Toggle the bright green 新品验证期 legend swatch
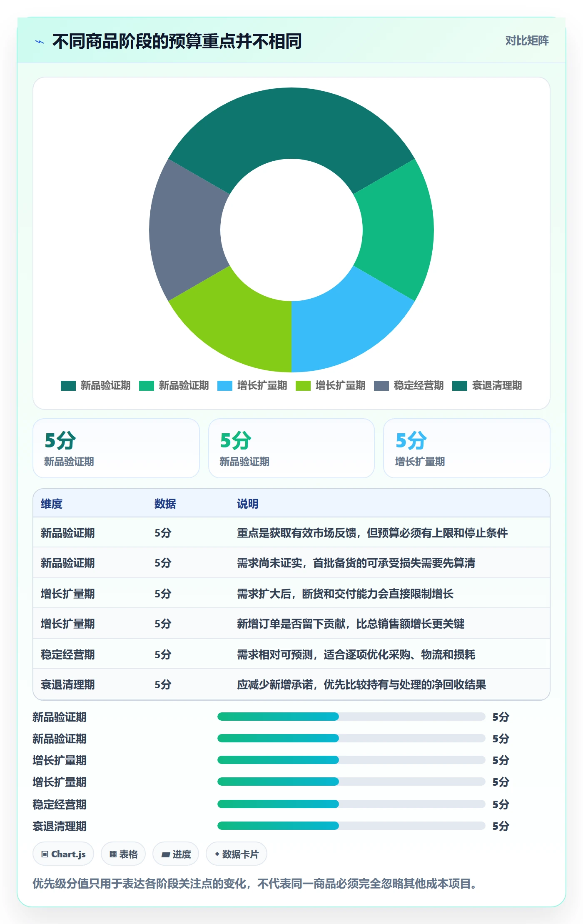 (x=146, y=386)
